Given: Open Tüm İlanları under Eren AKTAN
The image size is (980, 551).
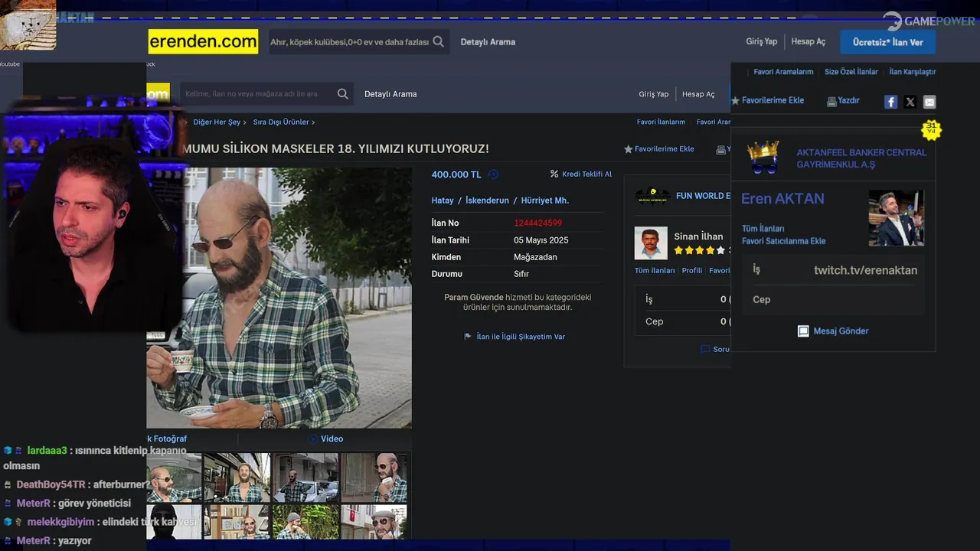Looking at the screenshot, I should click(763, 229).
